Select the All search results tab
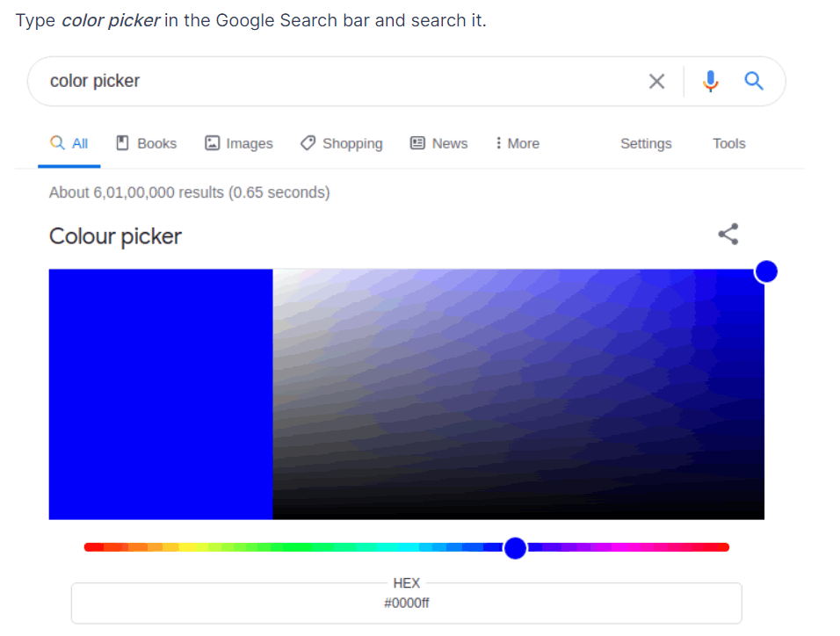840x636 pixels. tap(69, 142)
